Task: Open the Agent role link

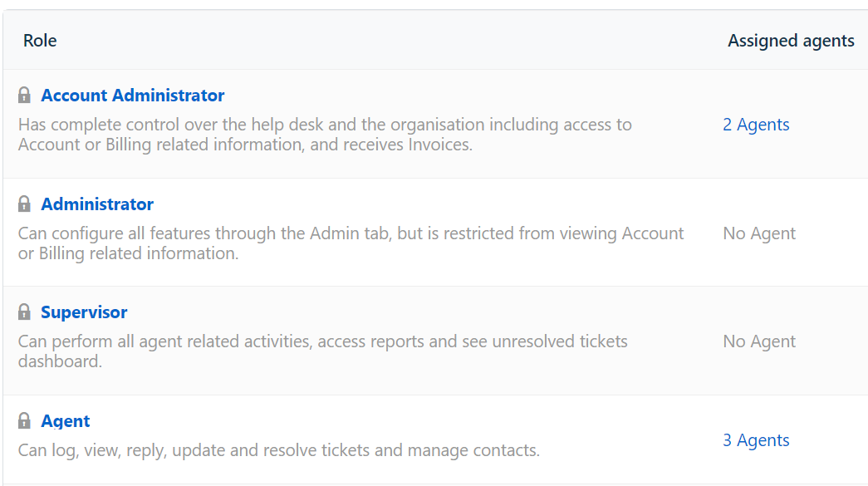Action: point(66,421)
